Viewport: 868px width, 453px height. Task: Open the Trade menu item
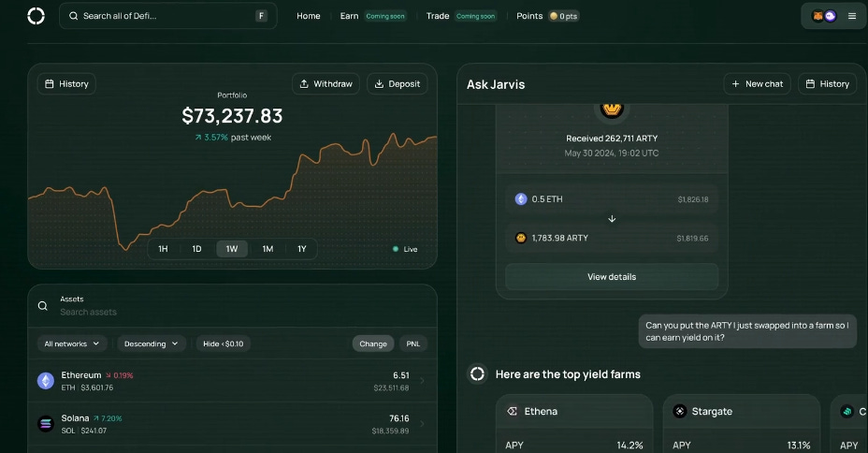click(438, 16)
